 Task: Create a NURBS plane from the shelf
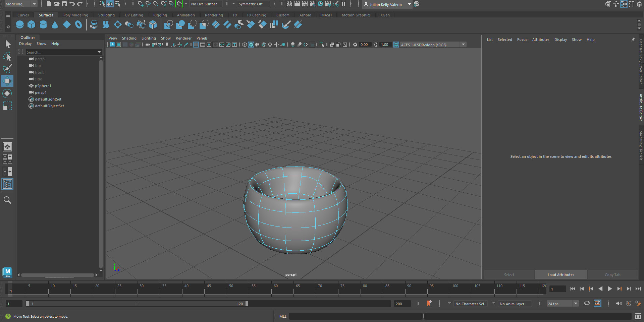coord(67,24)
